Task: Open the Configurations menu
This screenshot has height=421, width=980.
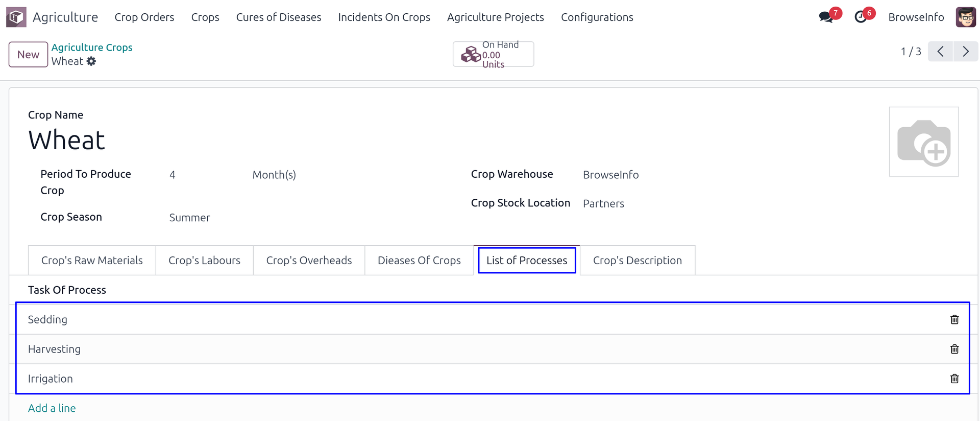Action: coord(597,17)
